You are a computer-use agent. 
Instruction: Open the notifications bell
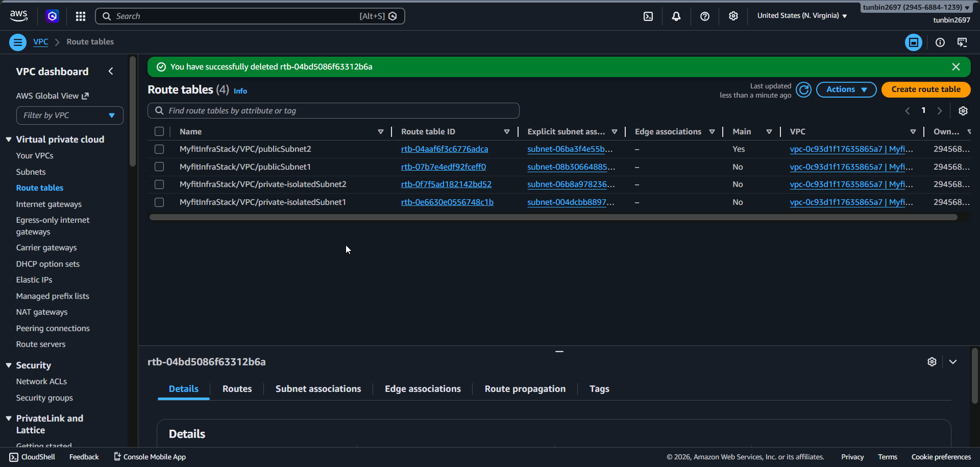point(676,16)
